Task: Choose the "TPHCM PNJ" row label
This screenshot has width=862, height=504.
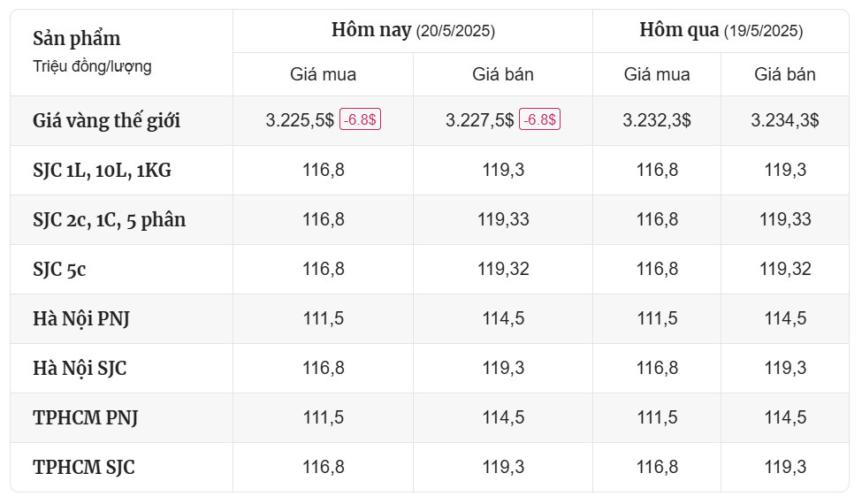Action: tap(85, 418)
